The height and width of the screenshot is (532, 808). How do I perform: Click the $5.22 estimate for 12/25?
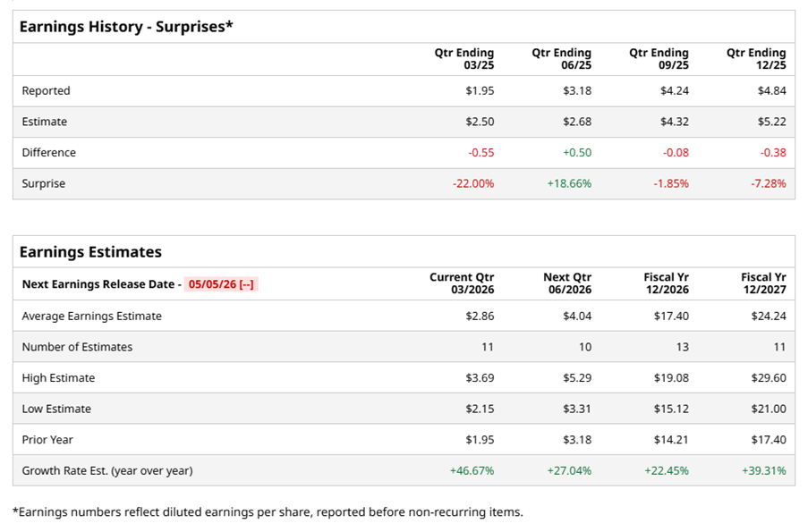tap(771, 122)
